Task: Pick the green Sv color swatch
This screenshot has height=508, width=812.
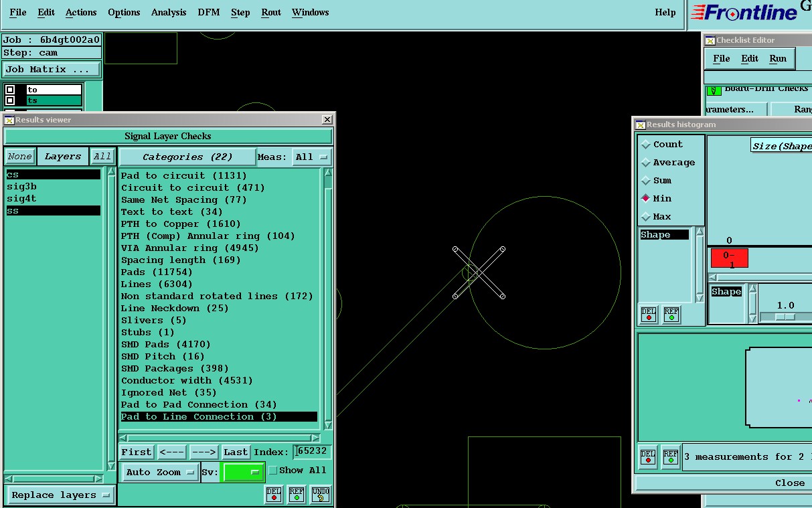Action: tap(242, 472)
